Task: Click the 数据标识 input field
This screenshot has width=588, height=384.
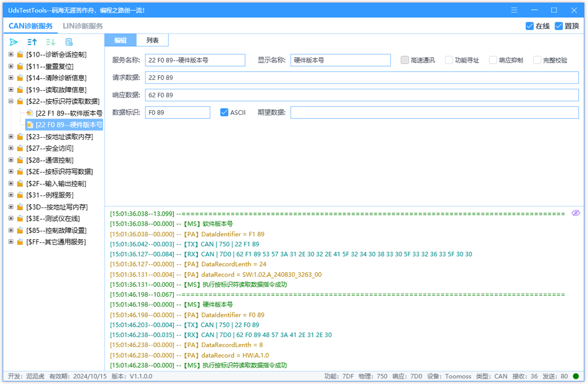Action: [x=178, y=112]
